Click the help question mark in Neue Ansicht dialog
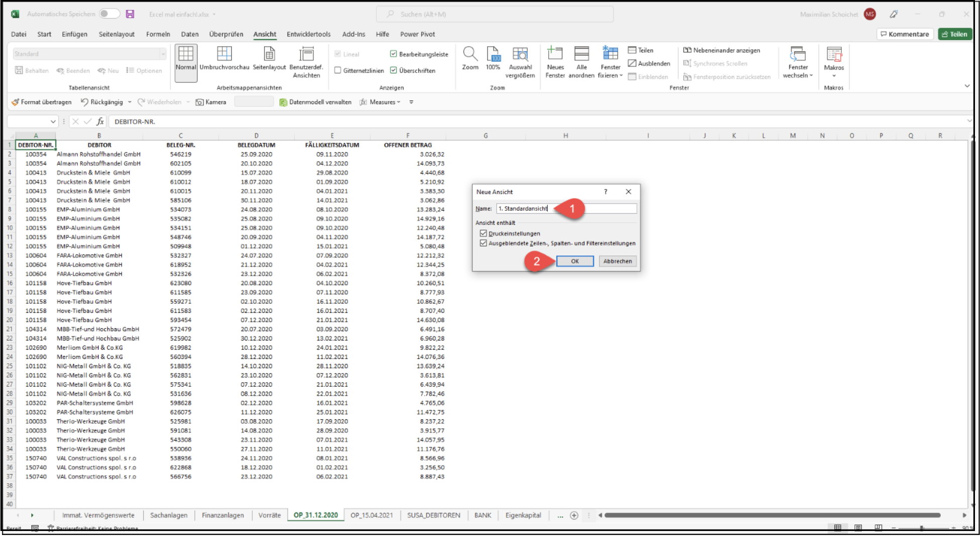Image resolution: width=980 pixels, height=536 pixels. click(606, 192)
